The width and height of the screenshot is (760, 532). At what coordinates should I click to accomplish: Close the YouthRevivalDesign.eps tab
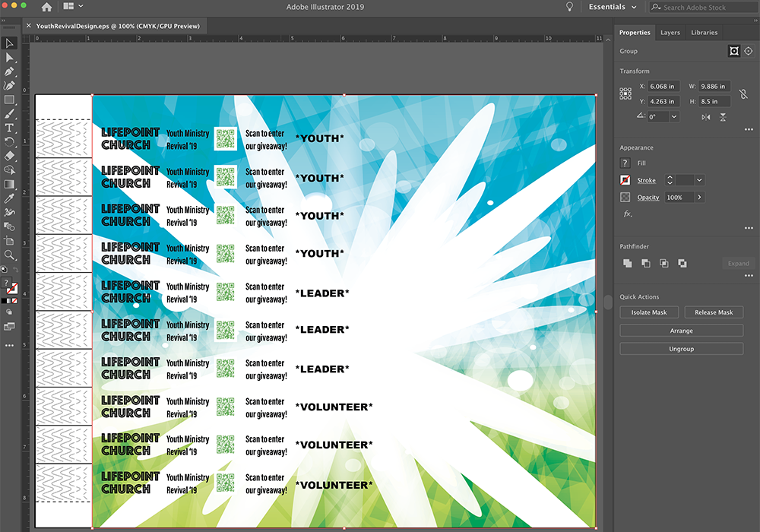pyautogui.click(x=29, y=26)
